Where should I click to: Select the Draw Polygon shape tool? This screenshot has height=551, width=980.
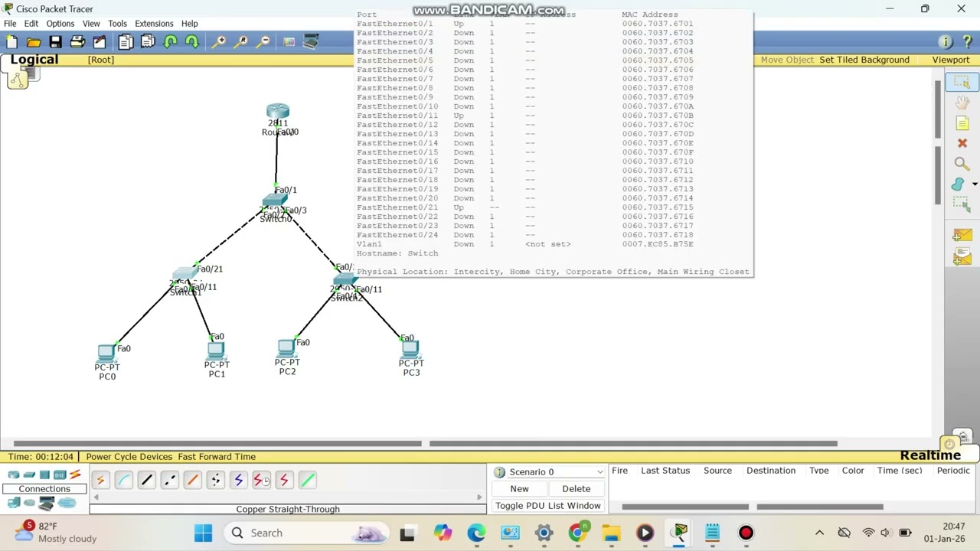(x=958, y=184)
